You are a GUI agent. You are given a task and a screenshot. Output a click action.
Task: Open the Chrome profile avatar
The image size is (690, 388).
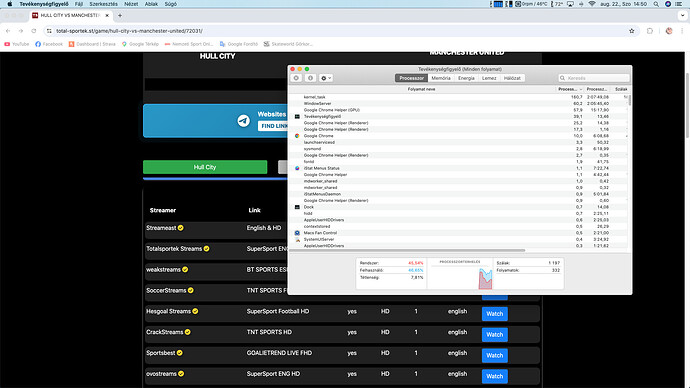669,31
